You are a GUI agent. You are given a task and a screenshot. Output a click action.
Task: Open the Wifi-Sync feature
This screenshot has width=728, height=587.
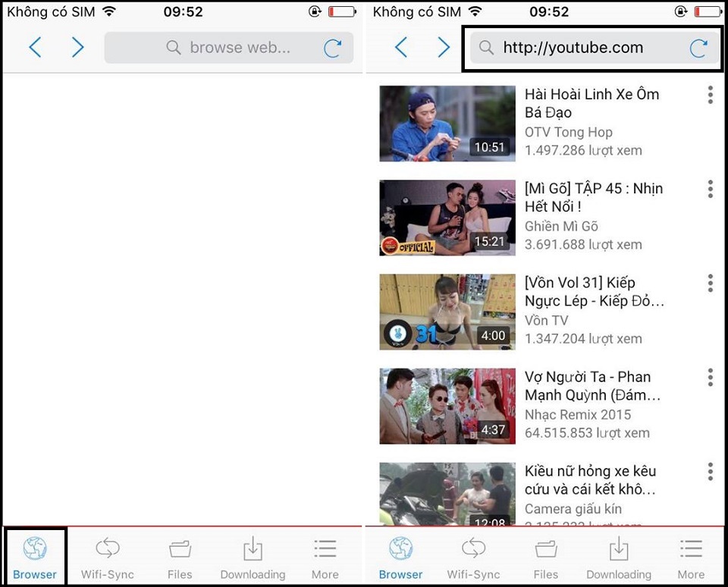(107, 556)
